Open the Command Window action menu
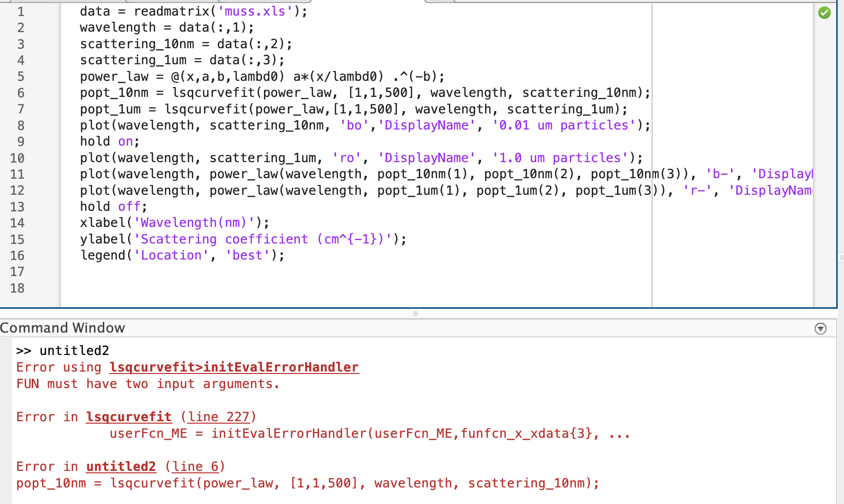This screenshot has width=844, height=504. pyautogui.click(x=821, y=328)
